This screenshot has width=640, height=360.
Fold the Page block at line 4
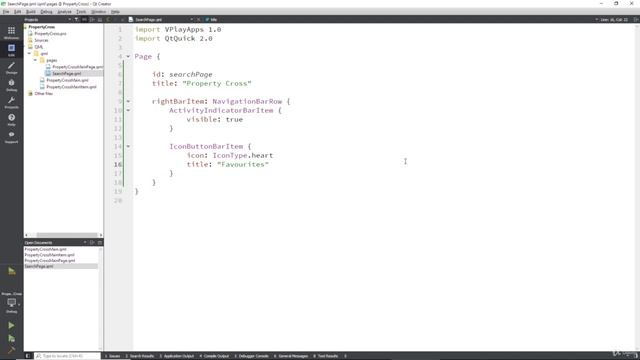[x=128, y=56]
